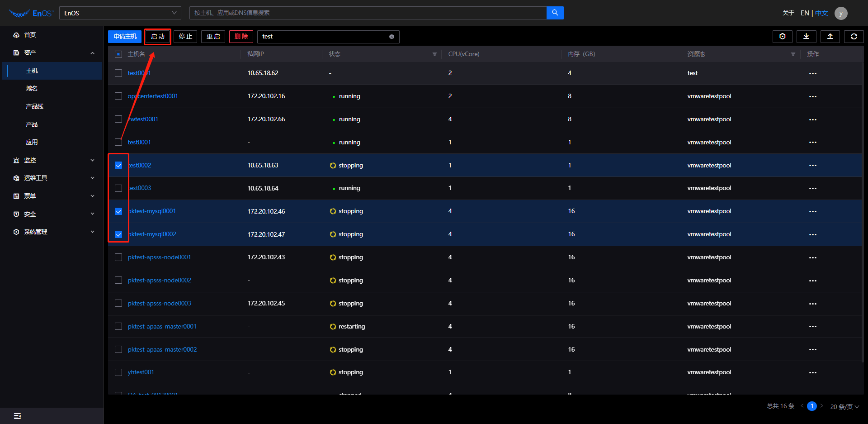Select 主机 in the sidebar
Image resolution: width=868 pixels, height=424 pixels.
point(32,71)
